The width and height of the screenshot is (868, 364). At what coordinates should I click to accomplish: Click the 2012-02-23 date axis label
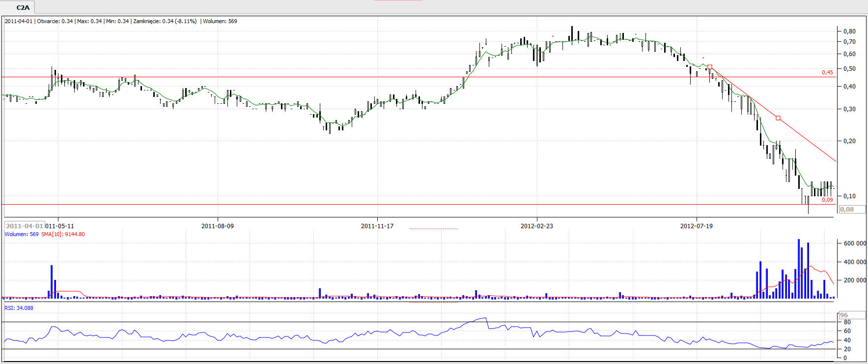537,226
